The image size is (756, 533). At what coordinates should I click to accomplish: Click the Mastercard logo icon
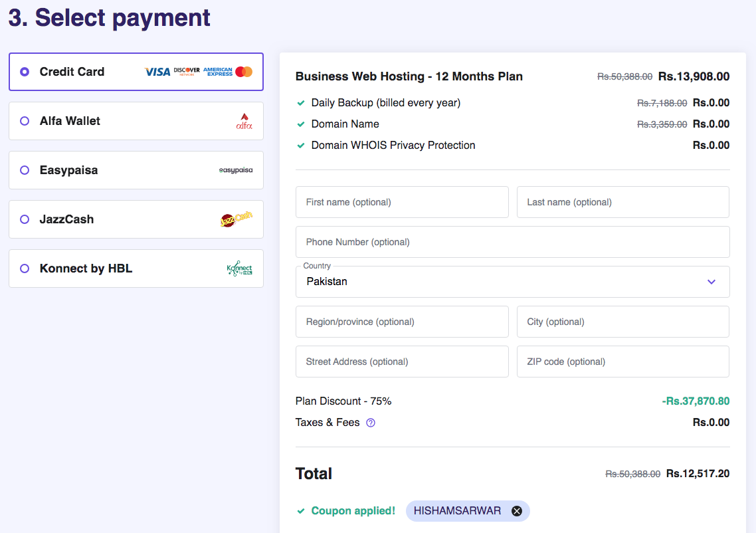(x=244, y=72)
